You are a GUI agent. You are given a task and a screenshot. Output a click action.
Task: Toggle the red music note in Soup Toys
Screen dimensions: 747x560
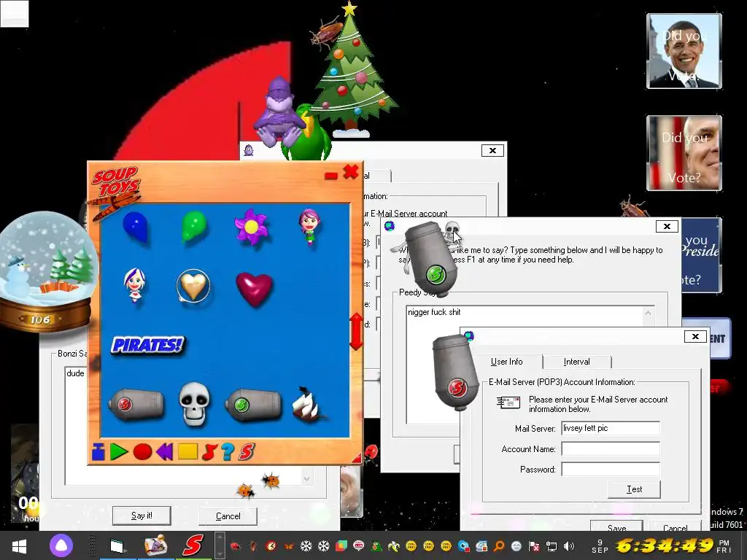tap(209, 452)
